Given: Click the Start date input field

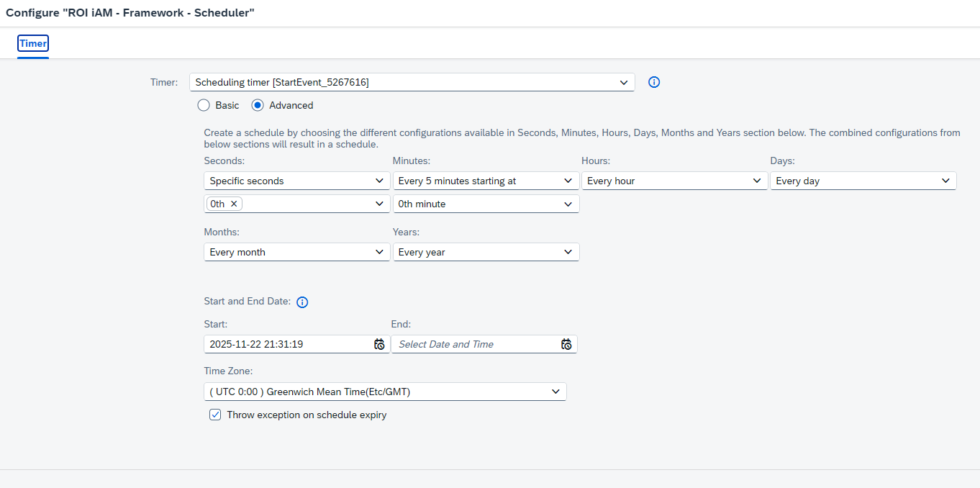Looking at the screenshot, I should tap(288, 344).
